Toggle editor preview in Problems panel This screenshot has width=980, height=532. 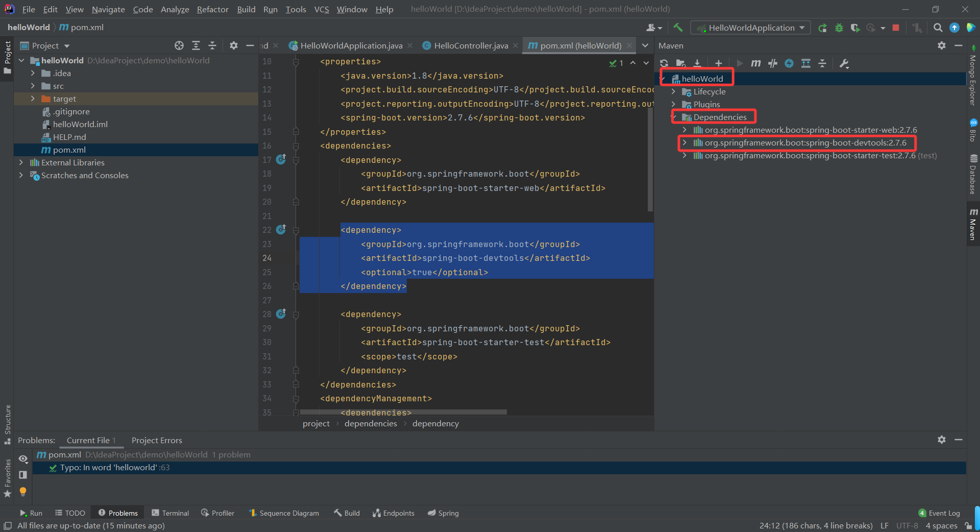(x=23, y=475)
